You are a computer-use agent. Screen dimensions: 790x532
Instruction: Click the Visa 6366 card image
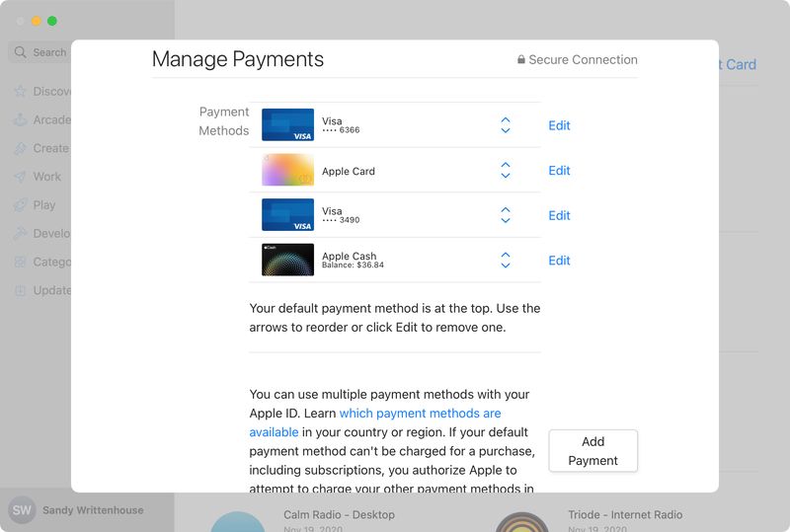pyautogui.click(x=287, y=124)
